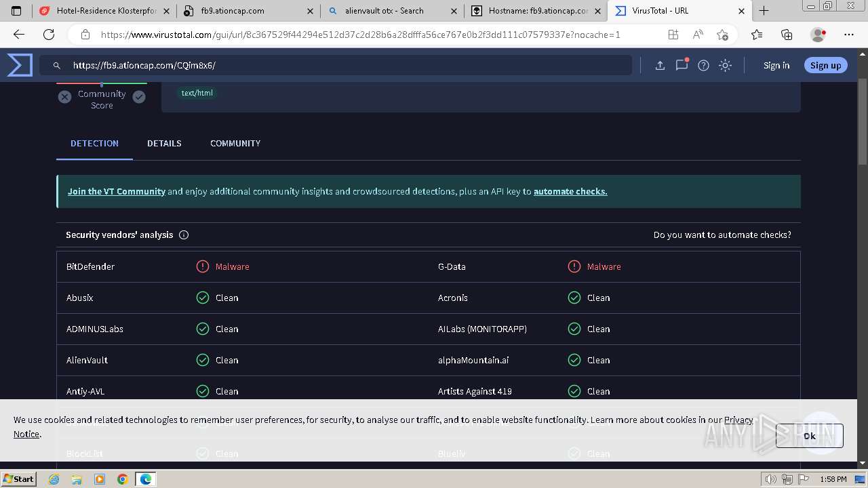Select the DETECTION tab
The height and width of the screenshot is (488, 868).
[x=94, y=143]
